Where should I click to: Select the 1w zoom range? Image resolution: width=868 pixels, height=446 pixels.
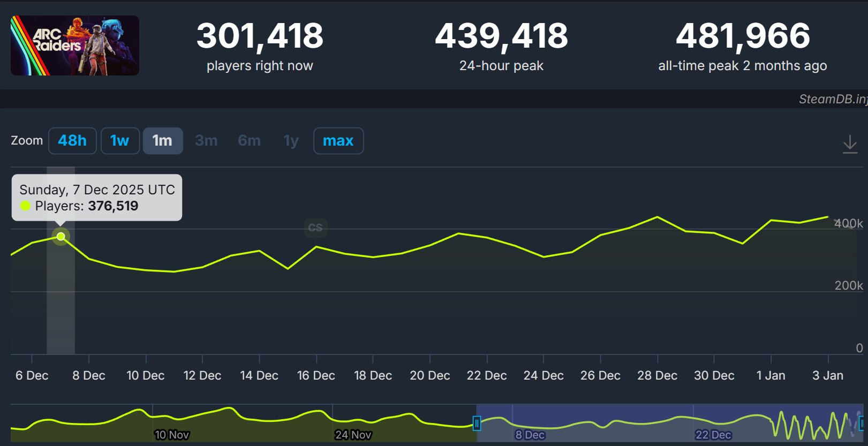click(120, 141)
